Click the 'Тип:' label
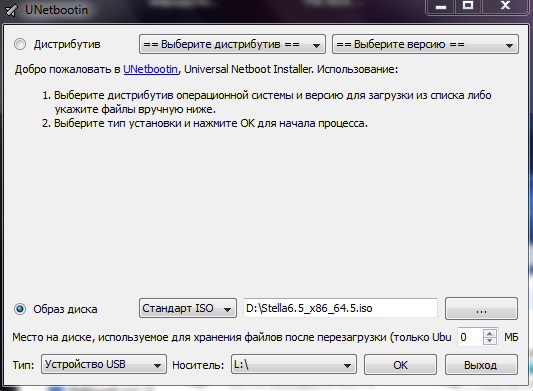Image resolution: width=533 pixels, height=391 pixels. (23, 365)
